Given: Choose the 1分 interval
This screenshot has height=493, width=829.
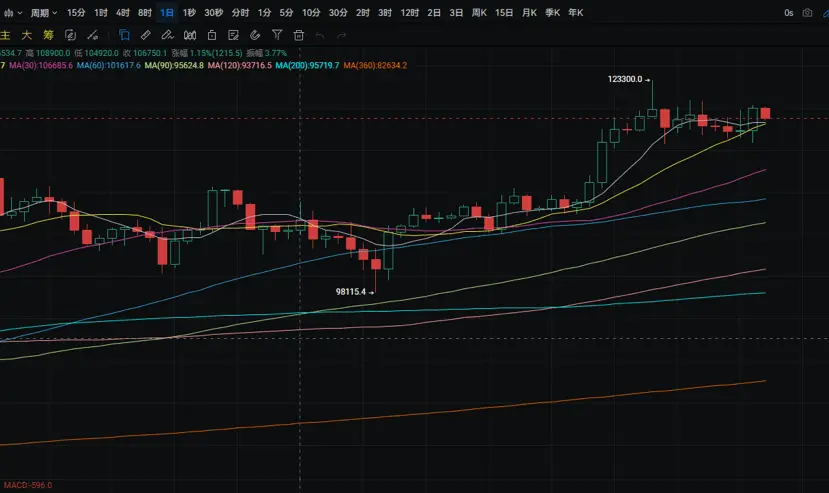Looking at the screenshot, I should 264,13.
